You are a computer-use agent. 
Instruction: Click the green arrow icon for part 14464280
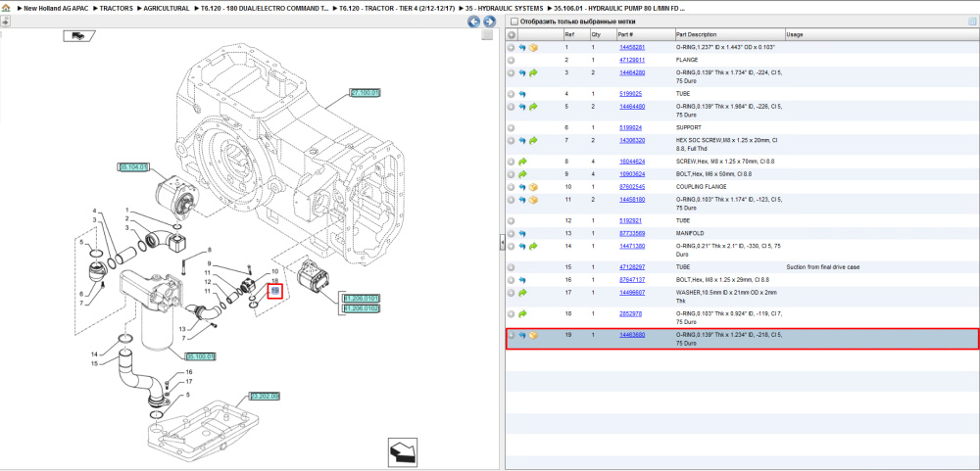533,73
